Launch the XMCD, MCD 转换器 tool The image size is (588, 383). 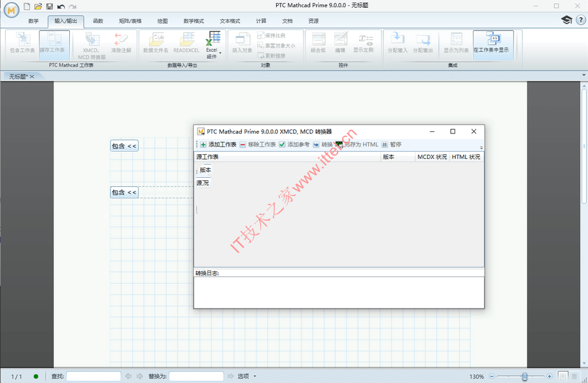click(x=92, y=46)
